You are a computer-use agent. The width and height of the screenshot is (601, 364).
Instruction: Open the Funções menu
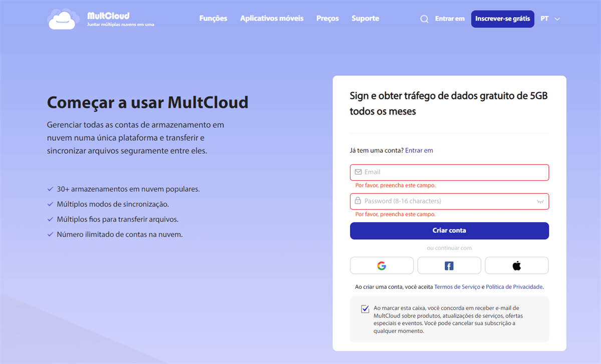click(x=213, y=19)
